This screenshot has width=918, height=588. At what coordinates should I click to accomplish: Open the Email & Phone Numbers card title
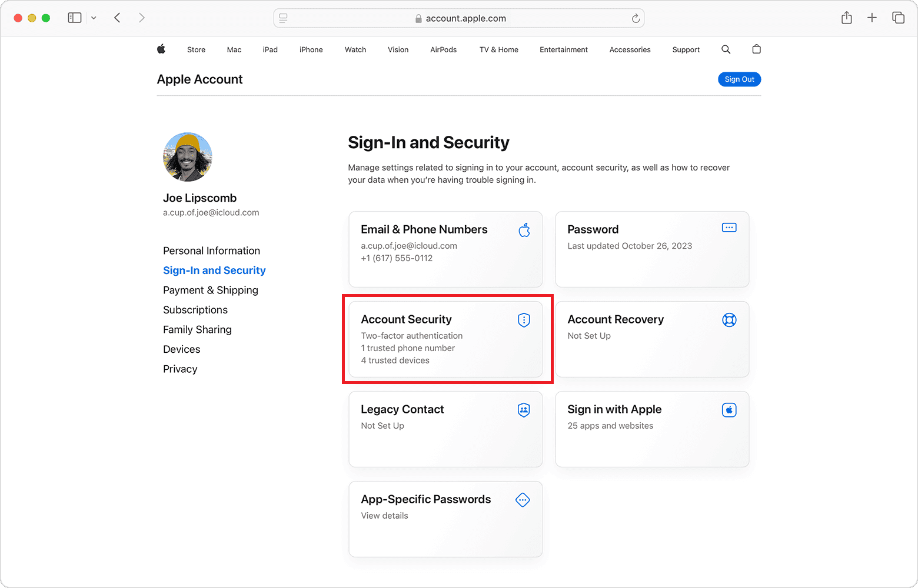tap(424, 229)
